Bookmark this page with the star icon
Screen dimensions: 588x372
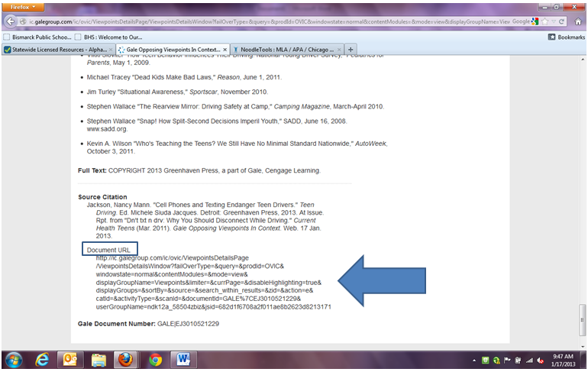pos(545,21)
